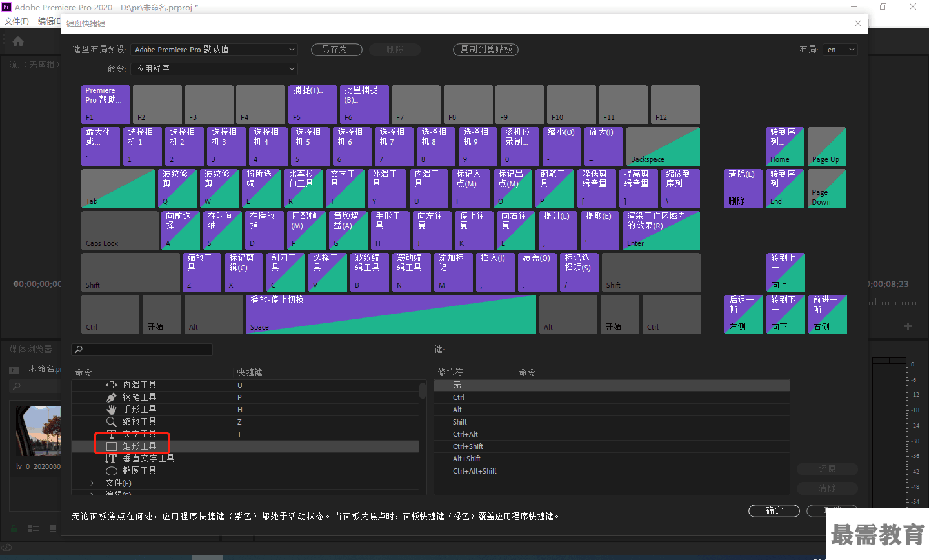This screenshot has height=560, width=929.
Task: Click the 向上 arrow key on the virtual keyboard
Action: click(785, 272)
